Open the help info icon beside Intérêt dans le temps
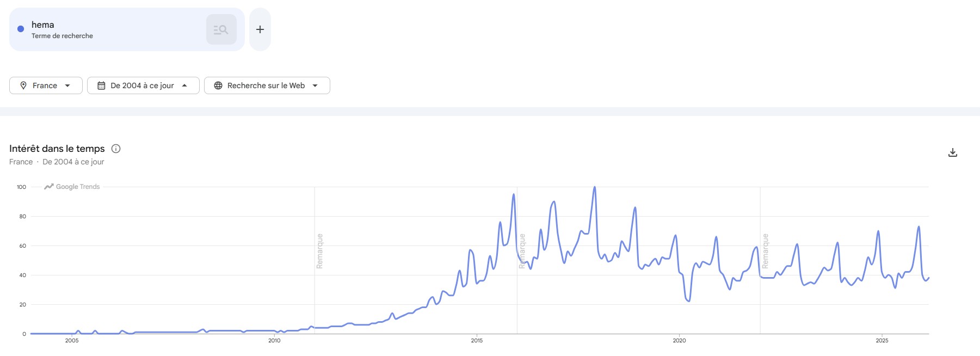The height and width of the screenshot is (356, 980). 116,149
